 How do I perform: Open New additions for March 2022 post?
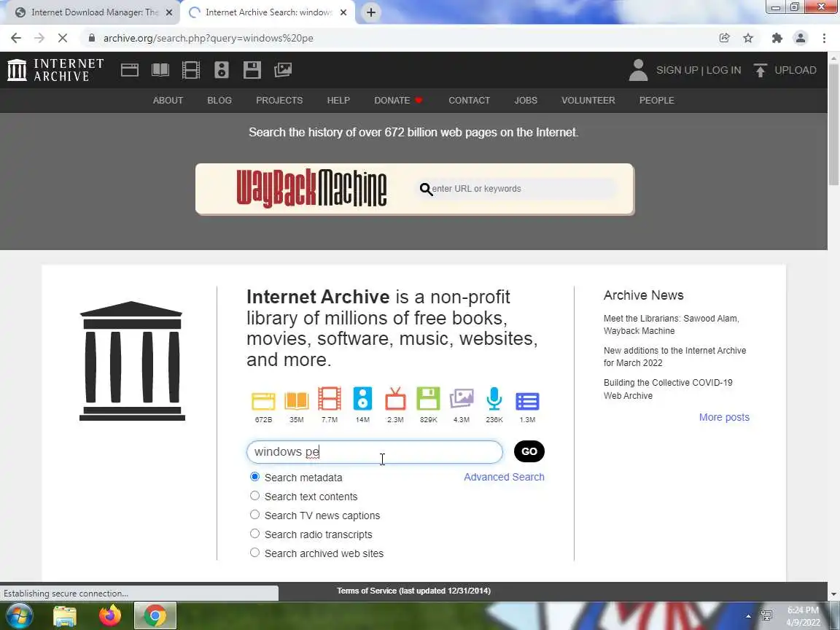click(674, 357)
